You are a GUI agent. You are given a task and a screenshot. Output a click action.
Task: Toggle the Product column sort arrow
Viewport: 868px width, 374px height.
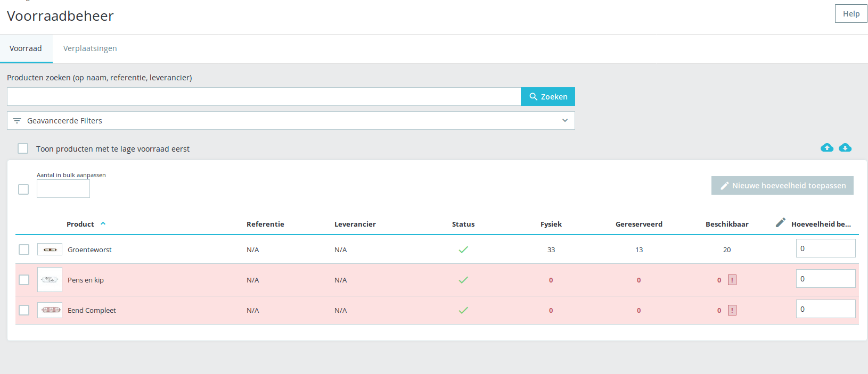pos(103,223)
